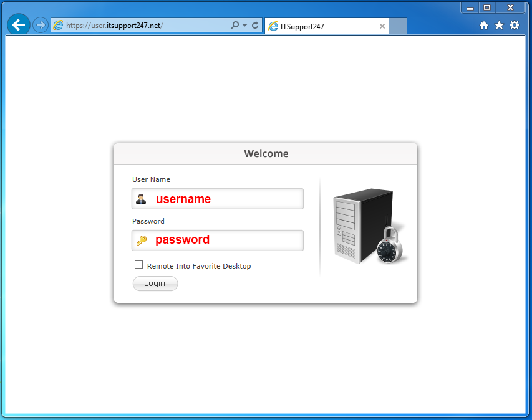This screenshot has width=532, height=420.
Task: Click the Welcome heading text
Action: click(266, 153)
